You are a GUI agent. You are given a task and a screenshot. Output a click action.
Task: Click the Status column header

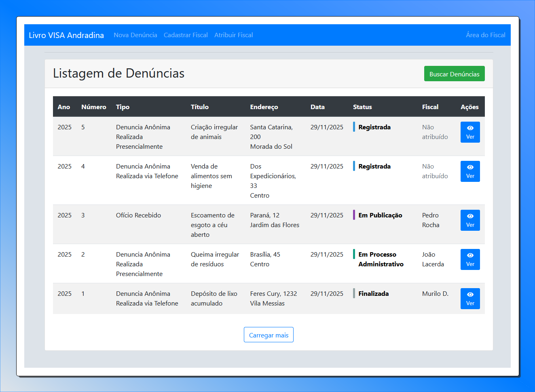(x=362, y=107)
